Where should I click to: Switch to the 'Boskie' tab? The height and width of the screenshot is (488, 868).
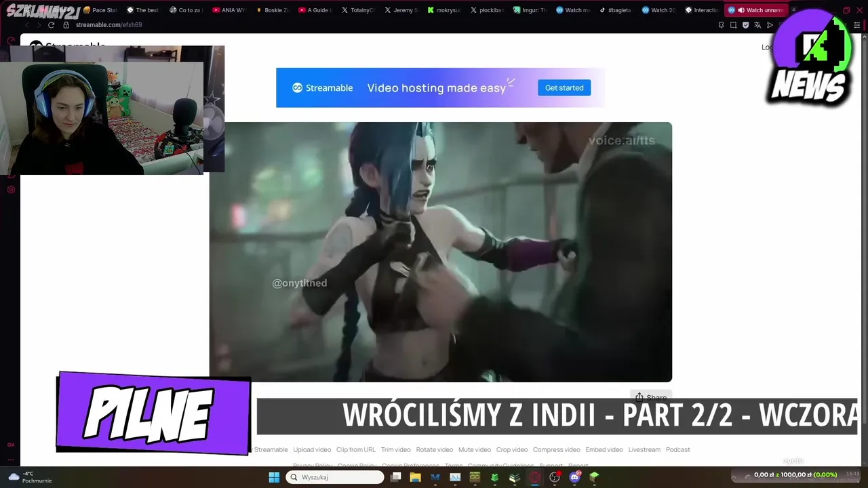pyautogui.click(x=272, y=10)
